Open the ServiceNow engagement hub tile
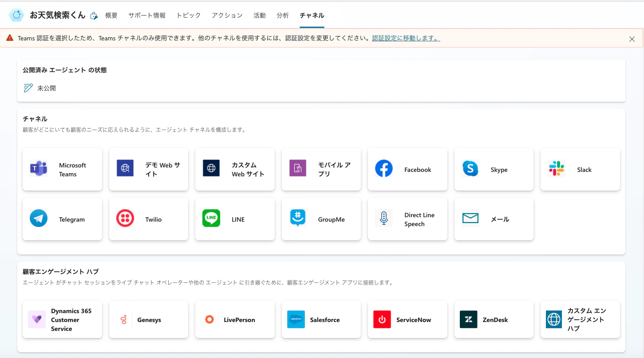Viewport: 644px width, 358px height. (407, 319)
